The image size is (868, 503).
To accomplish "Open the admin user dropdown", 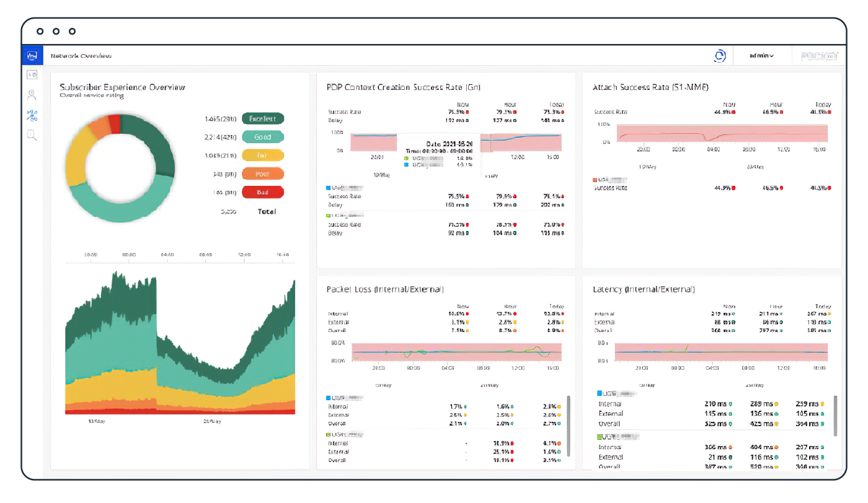I will pyautogui.click(x=761, y=56).
